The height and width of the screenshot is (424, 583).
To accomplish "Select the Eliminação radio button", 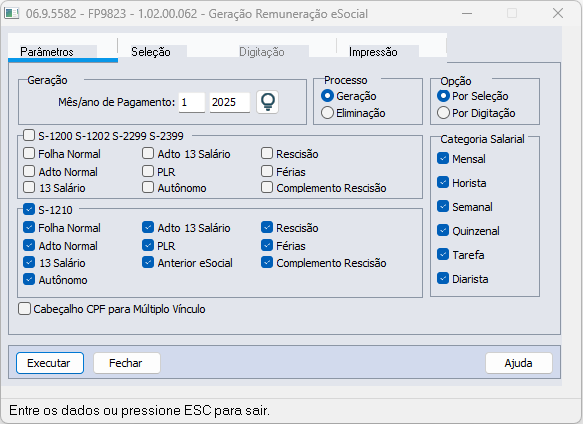I will click(x=327, y=113).
